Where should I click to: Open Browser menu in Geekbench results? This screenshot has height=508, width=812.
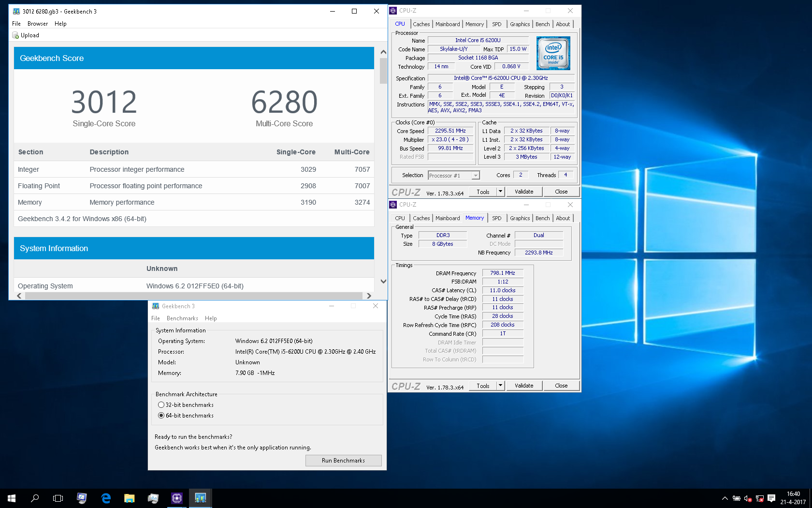38,24
